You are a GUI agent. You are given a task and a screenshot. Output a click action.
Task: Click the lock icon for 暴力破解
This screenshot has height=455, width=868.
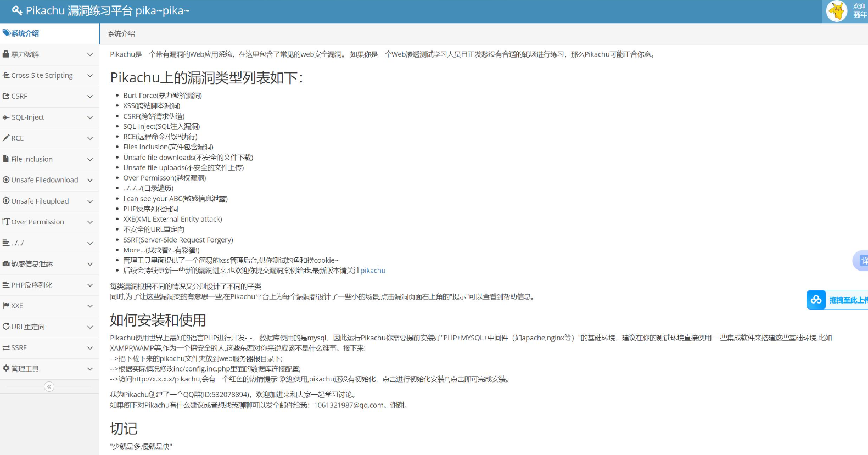tap(6, 54)
